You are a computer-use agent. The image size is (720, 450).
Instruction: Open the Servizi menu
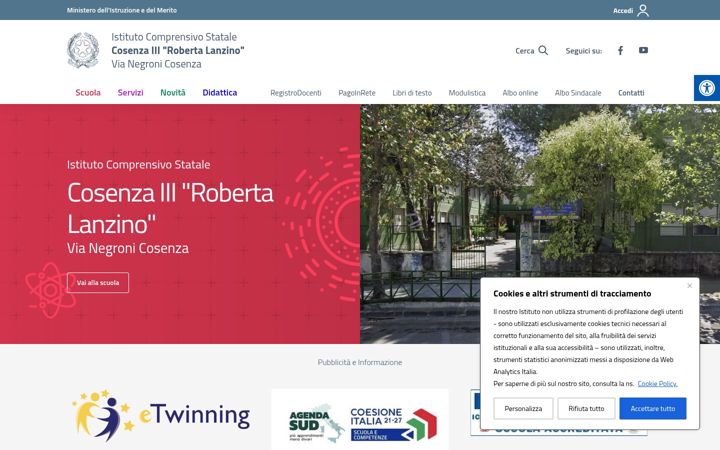point(130,92)
